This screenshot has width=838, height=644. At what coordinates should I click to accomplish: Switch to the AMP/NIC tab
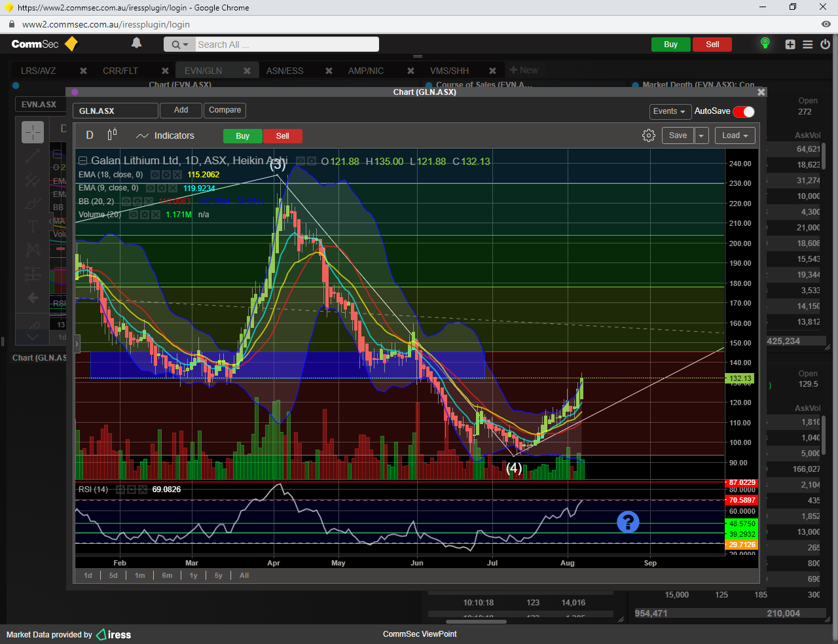tap(366, 71)
